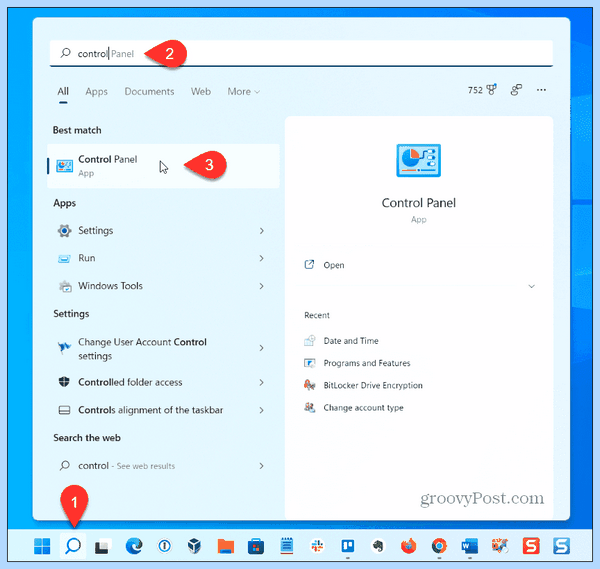Open the three-dot options menu
The height and width of the screenshot is (569, 600).
tap(541, 90)
